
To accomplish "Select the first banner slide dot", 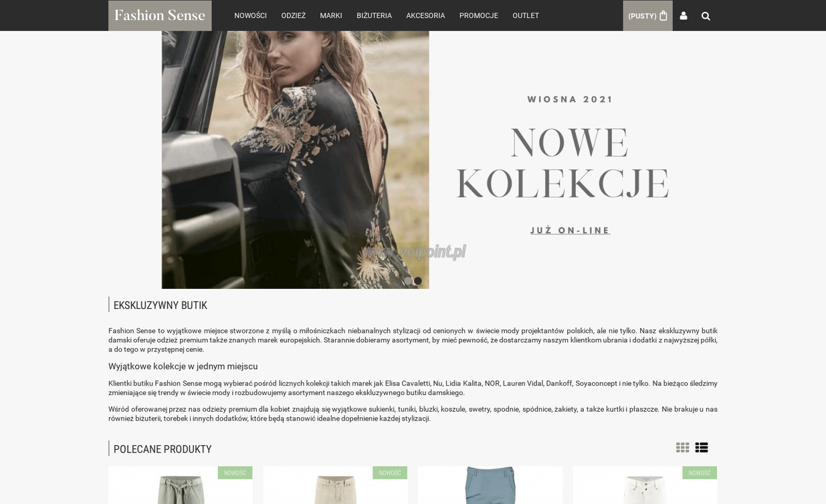I will 408,281.
